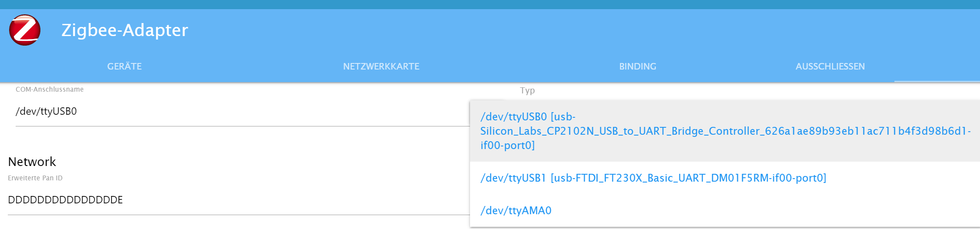
Task: Click the Typ dropdown label
Action: click(527, 91)
